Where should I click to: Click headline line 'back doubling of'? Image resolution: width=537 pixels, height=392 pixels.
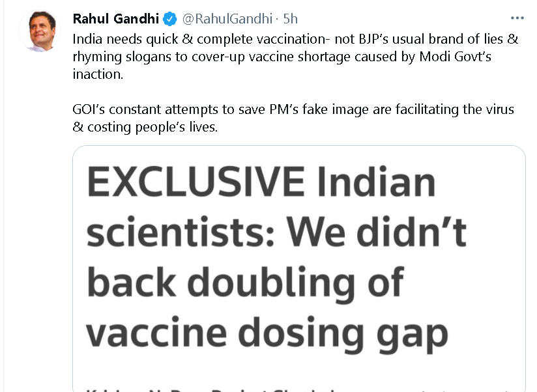[x=245, y=283]
